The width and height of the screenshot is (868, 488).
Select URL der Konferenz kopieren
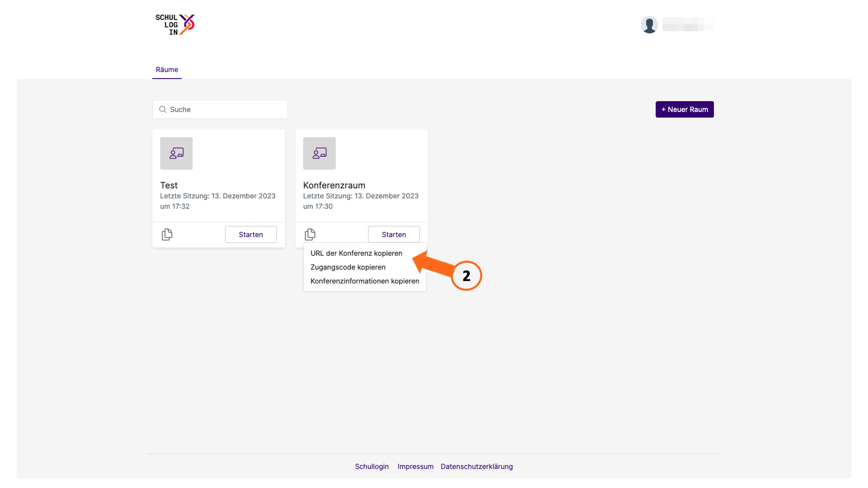point(356,253)
